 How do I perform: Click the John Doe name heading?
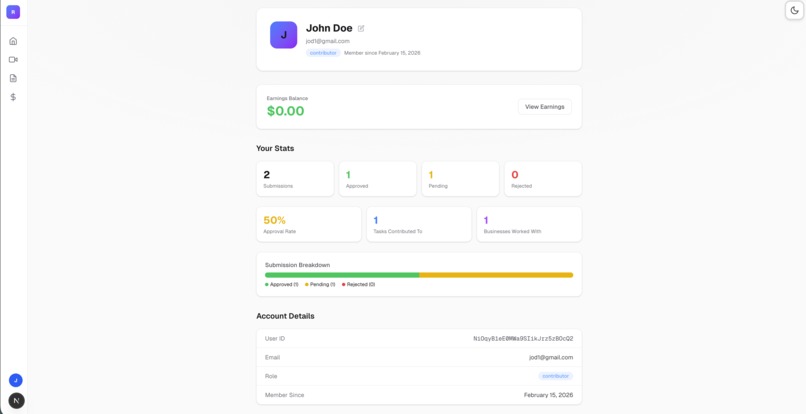pyautogui.click(x=329, y=28)
